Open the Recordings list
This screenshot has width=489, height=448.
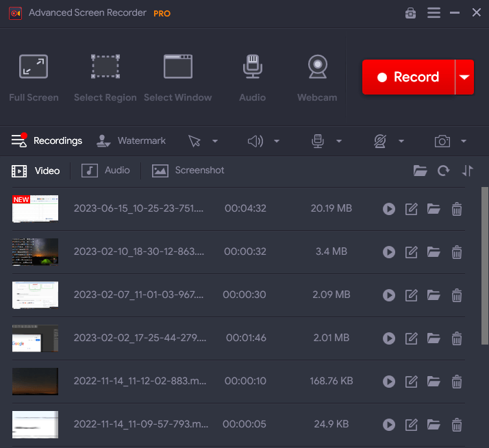pyautogui.click(x=47, y=140)
